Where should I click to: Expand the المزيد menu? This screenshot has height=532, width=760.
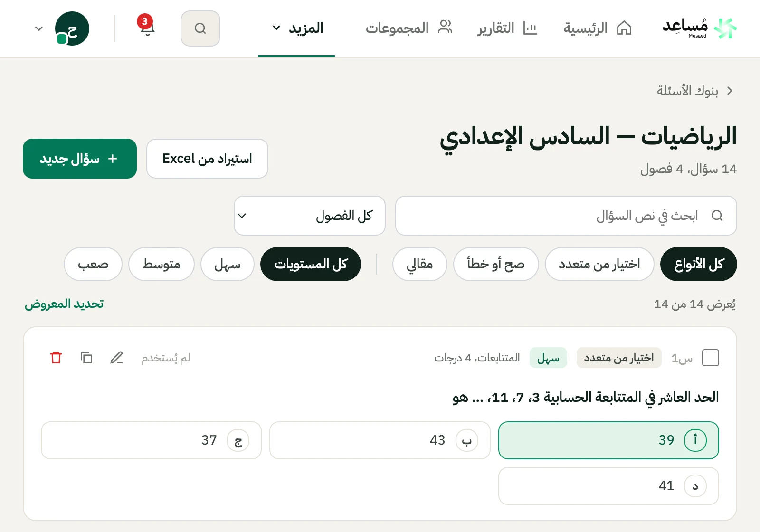click(297, 28)
